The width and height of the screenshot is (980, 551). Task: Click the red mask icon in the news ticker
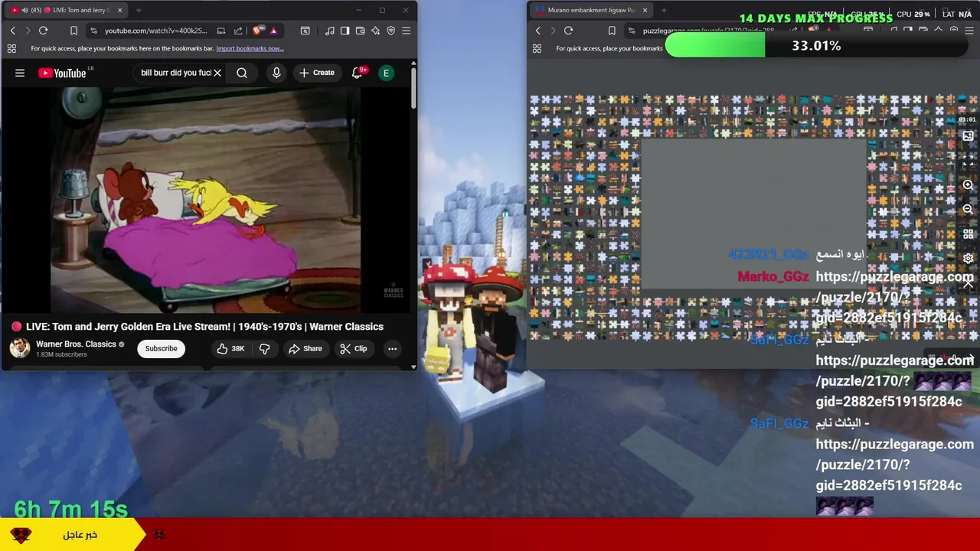pyautogui.click(x=21, y=535)
